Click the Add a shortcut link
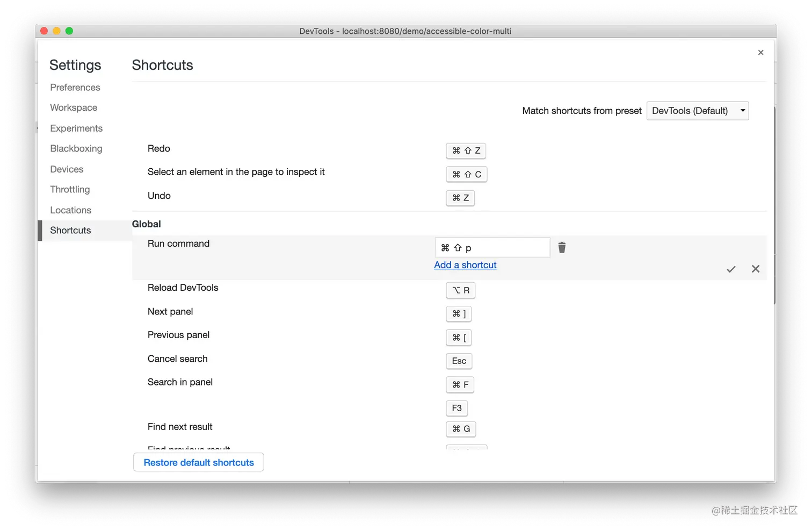 [465, 265]
